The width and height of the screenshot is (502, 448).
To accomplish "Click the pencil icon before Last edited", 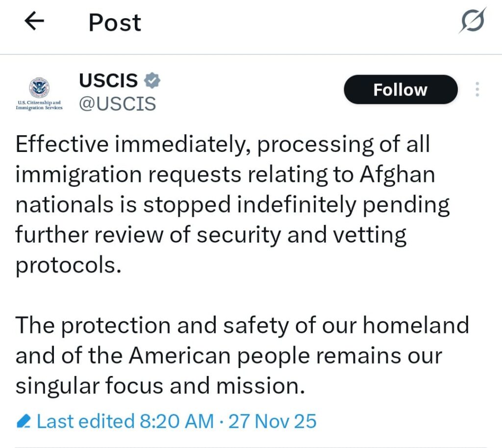I will pyautogui.click(x=24, y=421).
